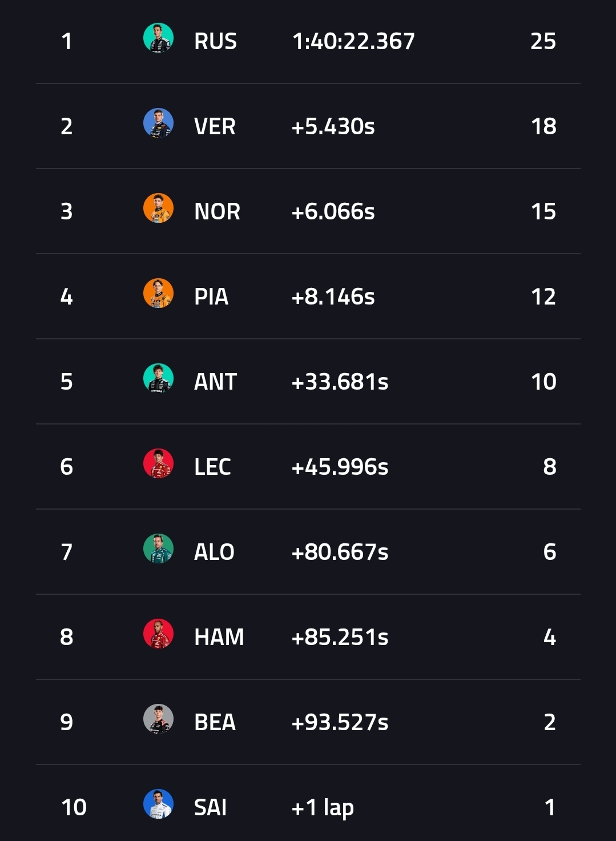Click the +5.430s gap for VER
616x841 pixels.
(x=333, y=126)
